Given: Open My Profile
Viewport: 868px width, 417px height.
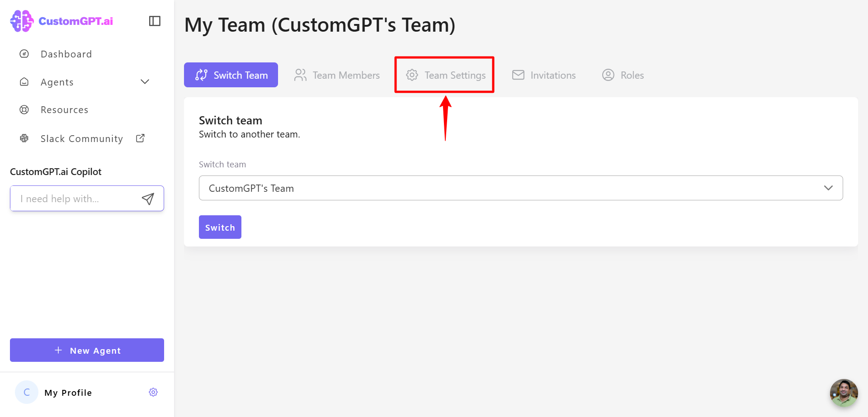Looking at the screenshot, I should pyautogui.click(x=68, y=393).
